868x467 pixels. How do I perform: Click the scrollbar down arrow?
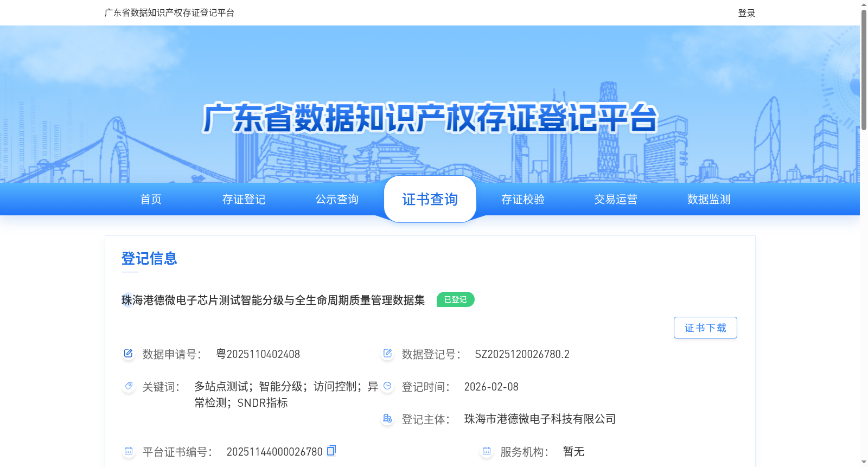click(x=864, y=462)
